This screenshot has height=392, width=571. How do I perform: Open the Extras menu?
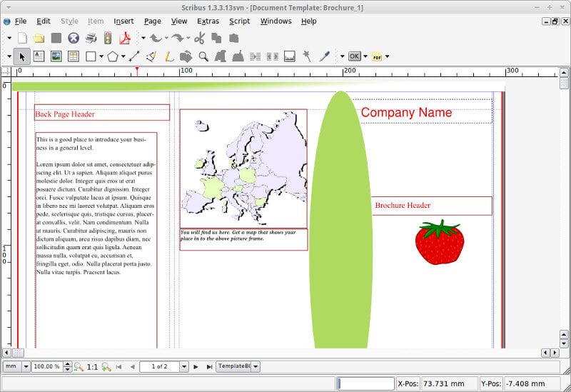208,21
